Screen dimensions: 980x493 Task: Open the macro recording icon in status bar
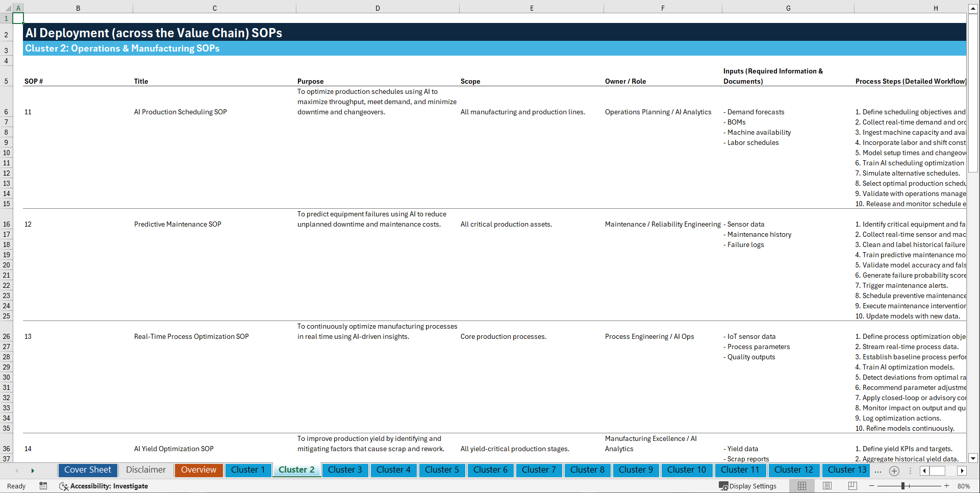(43, 486)
